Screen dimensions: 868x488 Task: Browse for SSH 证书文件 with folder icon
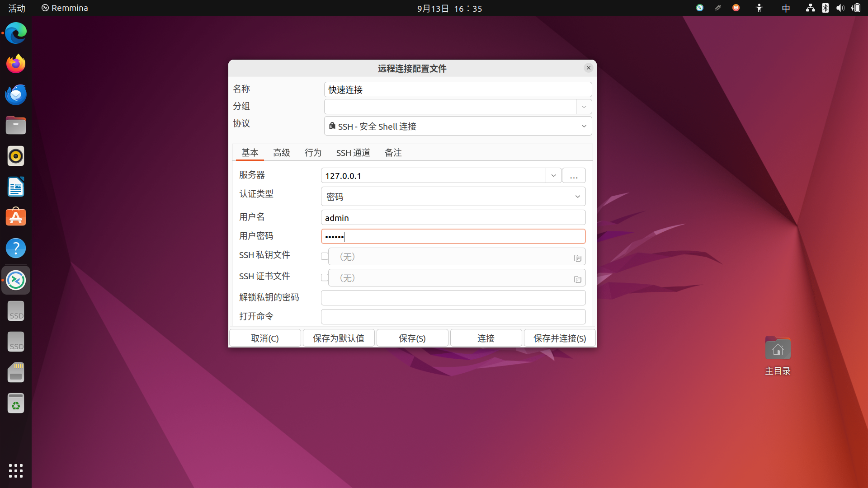(x=577, y=279)
